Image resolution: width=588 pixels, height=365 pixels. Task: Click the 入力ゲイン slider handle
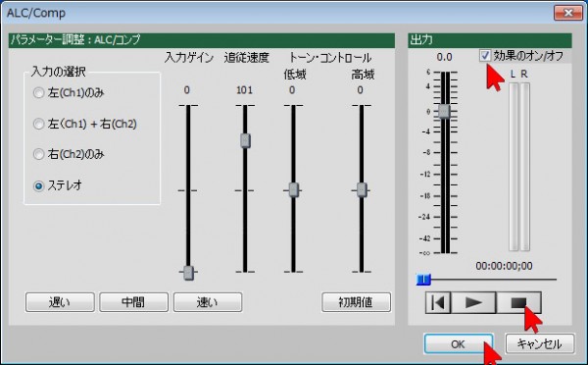click(x=188, y=273)
